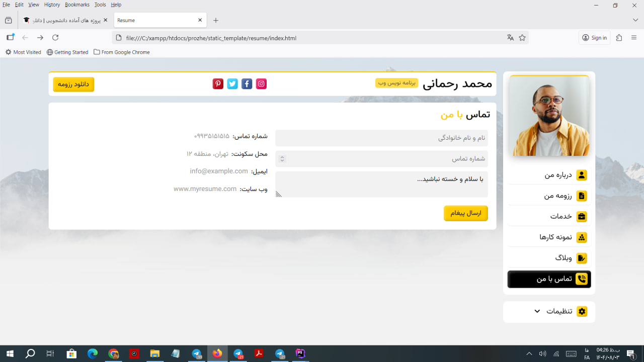Expand the تنظیمات section chevron
The image size is (644, 362).
coord(537,311)
